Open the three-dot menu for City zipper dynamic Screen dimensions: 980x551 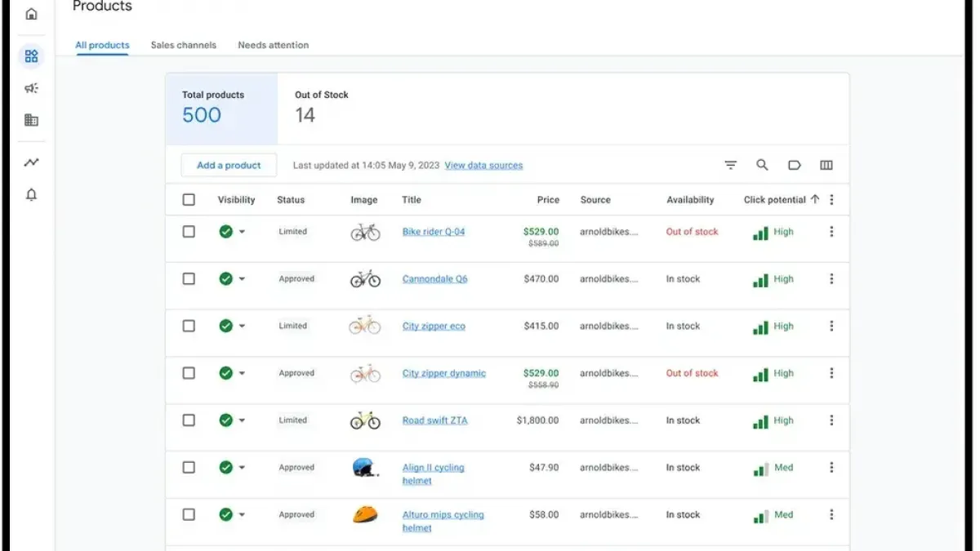831,373
